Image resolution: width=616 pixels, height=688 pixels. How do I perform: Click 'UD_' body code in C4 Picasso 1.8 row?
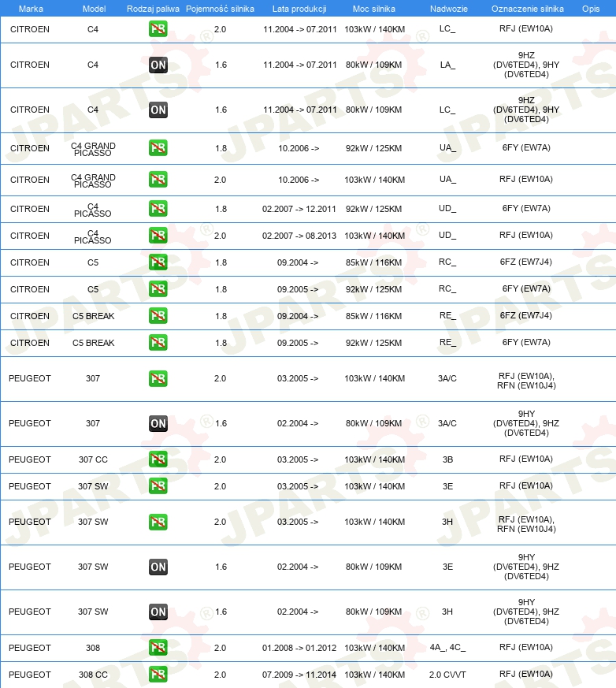coord(447,209)
